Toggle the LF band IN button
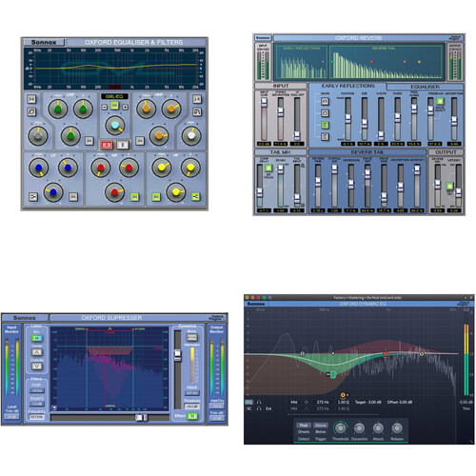 (73, 197)
